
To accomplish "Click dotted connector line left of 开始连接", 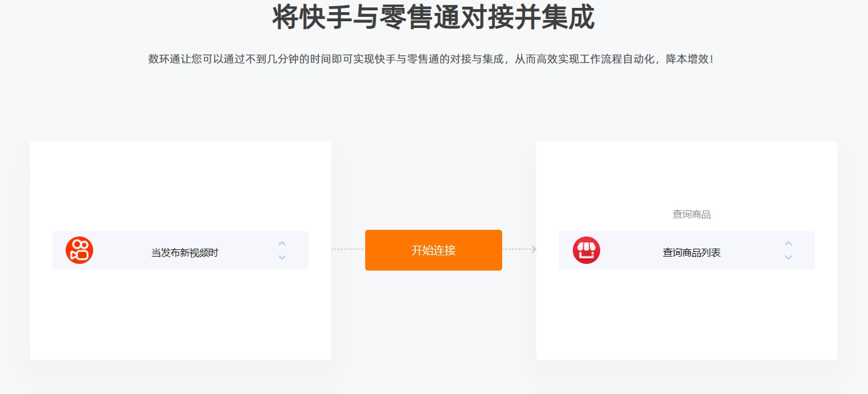I will point(348,249).
